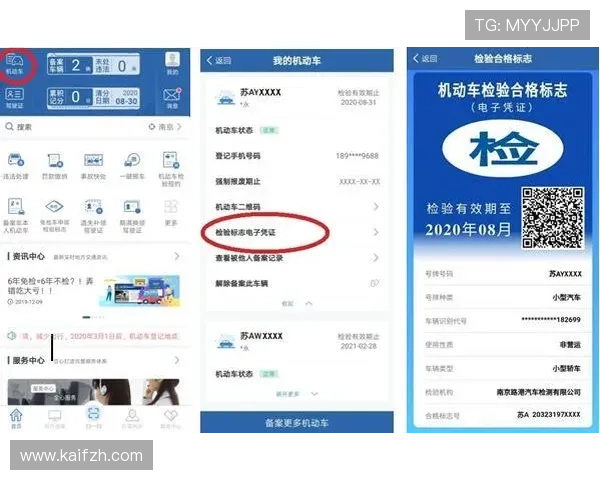The width and height of the screenshot is (600, 480).
Task: Tap the 登记手机号码 row 189****9688
Action: click(297, 156)
